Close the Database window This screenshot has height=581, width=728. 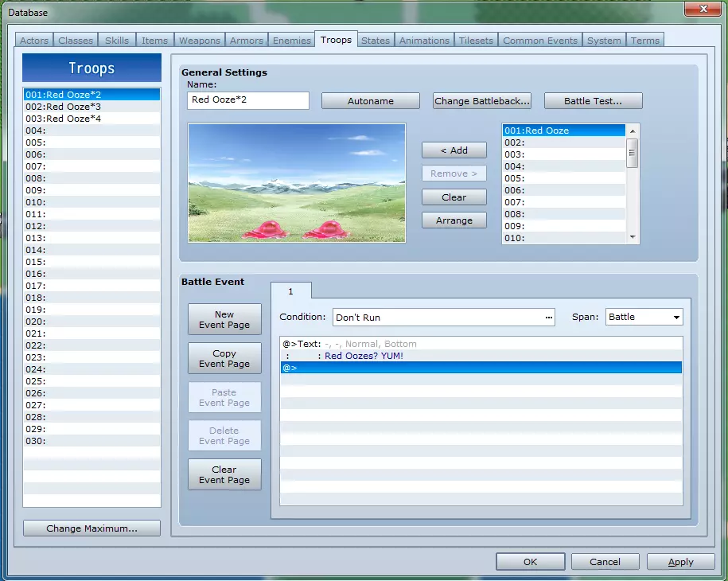(x=704, y=10)
